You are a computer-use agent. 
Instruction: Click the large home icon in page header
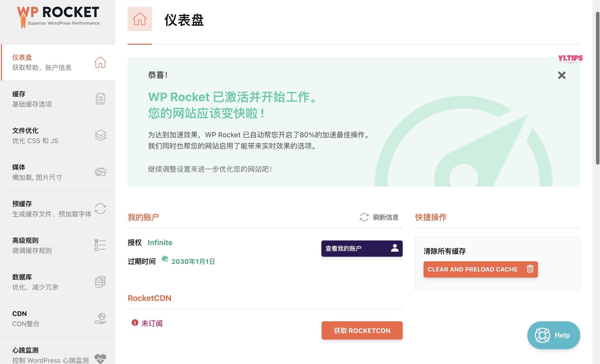coord(140,19)
